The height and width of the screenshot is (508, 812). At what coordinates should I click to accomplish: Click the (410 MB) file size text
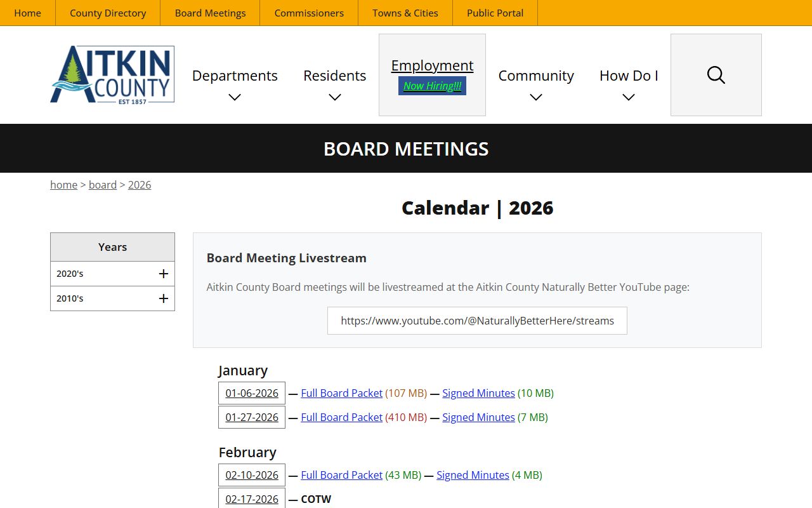pos(406,417)
